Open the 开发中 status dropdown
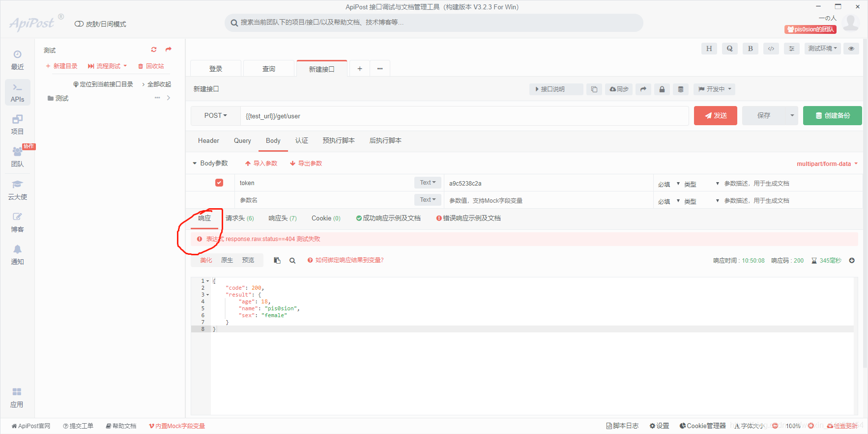The width and height of the screenshot is (868, 434). pyautogui.click(x=715, y=89)
